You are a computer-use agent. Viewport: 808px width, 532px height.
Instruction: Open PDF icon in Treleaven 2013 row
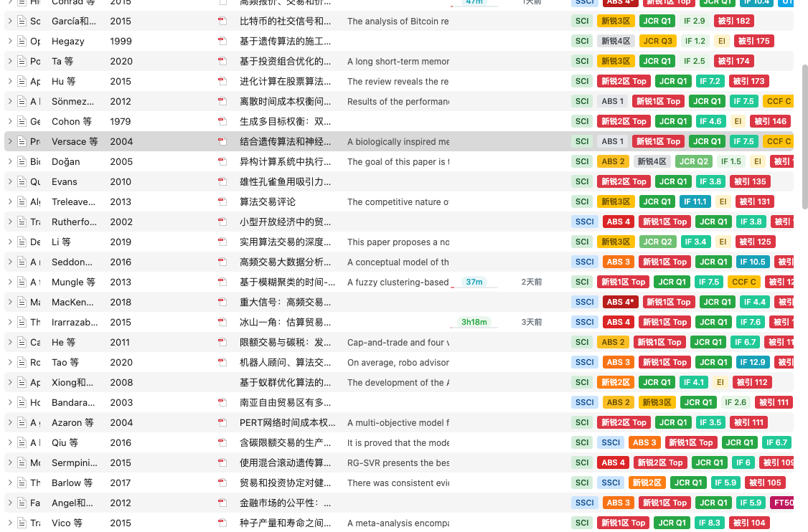[222, 202]
